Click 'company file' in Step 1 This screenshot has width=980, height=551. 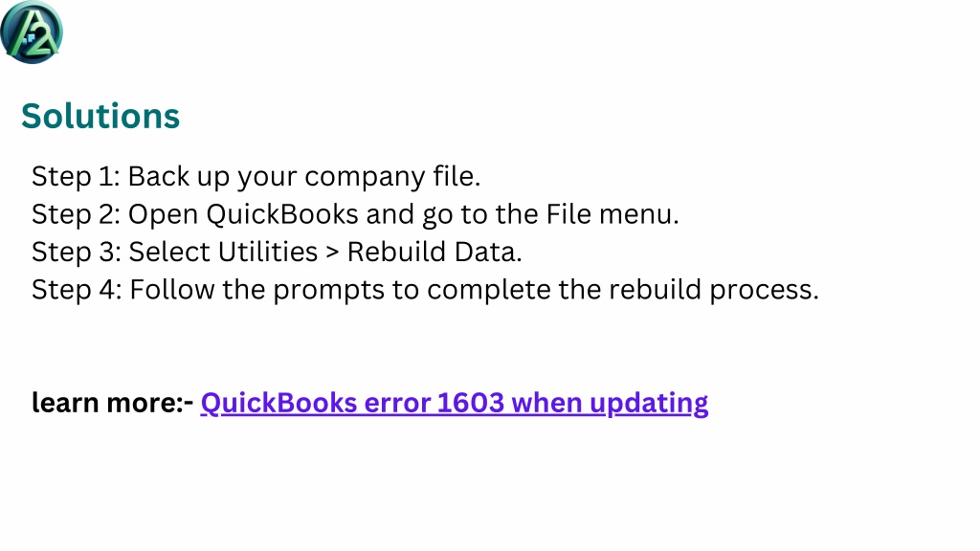(391, 177)
